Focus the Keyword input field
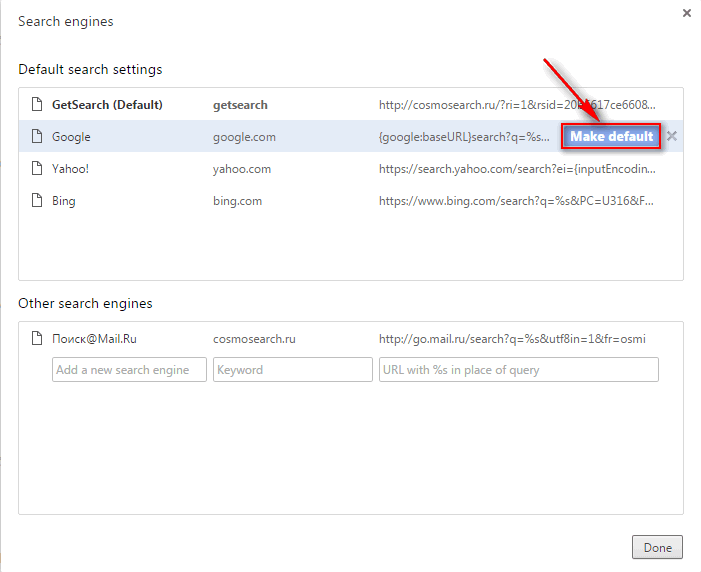701x572 pixels. [293, 369]
